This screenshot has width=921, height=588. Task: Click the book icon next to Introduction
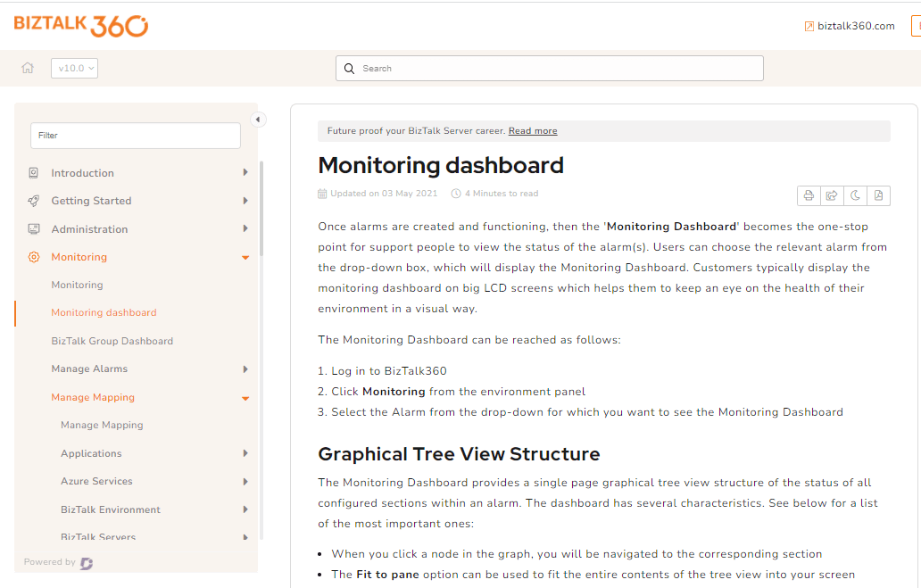[34, 172]
